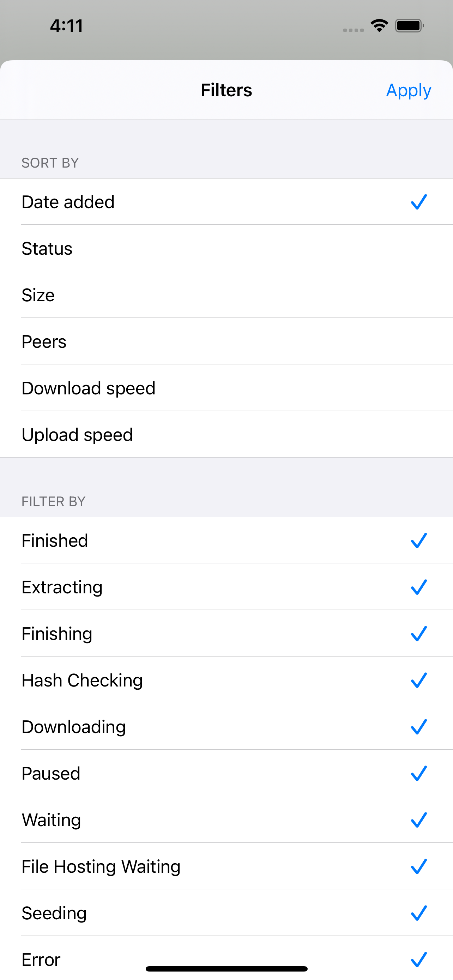This screenshot has width=453, height=980.
Task: Sort by Download speed
Action: point(226,388)
